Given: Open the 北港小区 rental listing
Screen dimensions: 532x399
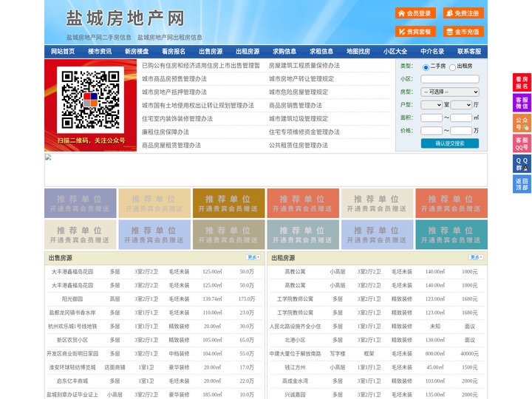Looking at the screenshot, I should (295, 340).
